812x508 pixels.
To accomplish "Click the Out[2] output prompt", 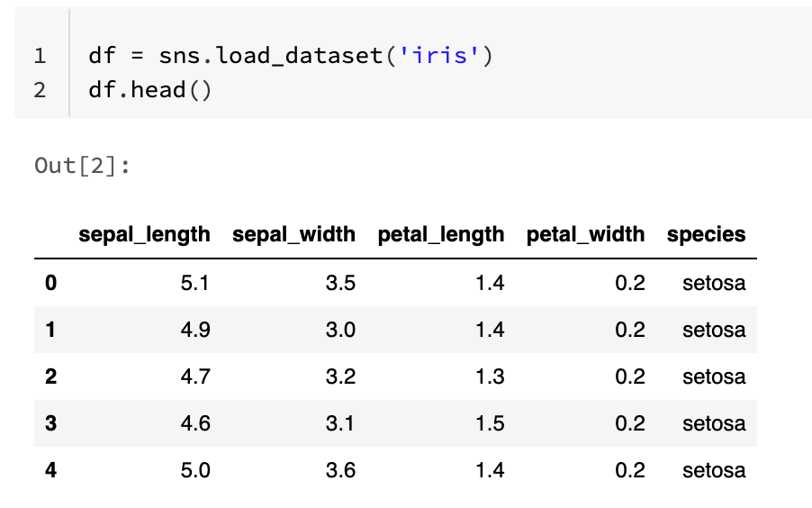I will 82,166.
